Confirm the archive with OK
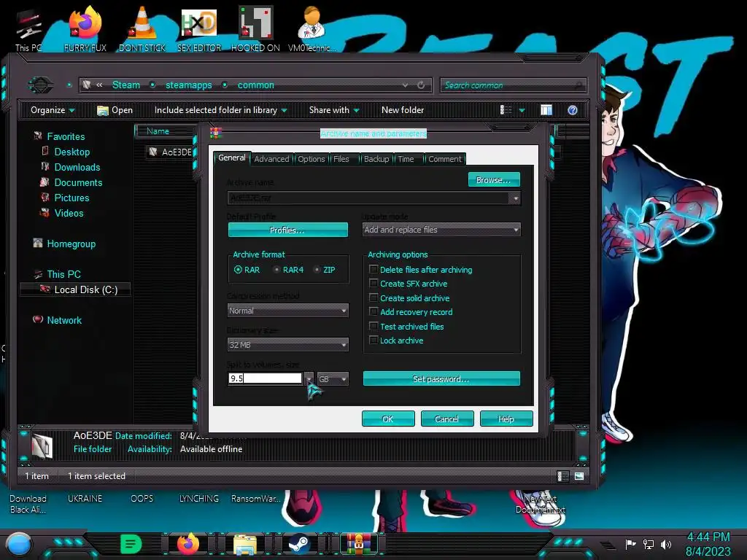Screen dimensions: 747x560 click(x=388, y=419)
